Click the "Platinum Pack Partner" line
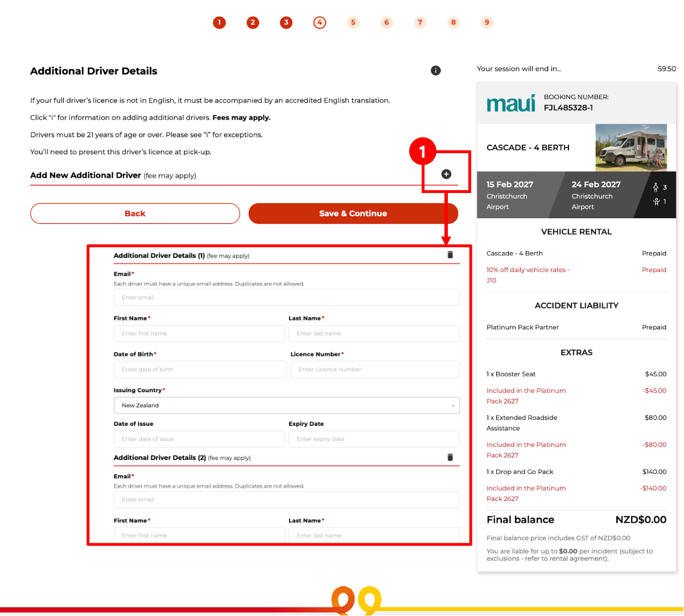 (522, 327)
